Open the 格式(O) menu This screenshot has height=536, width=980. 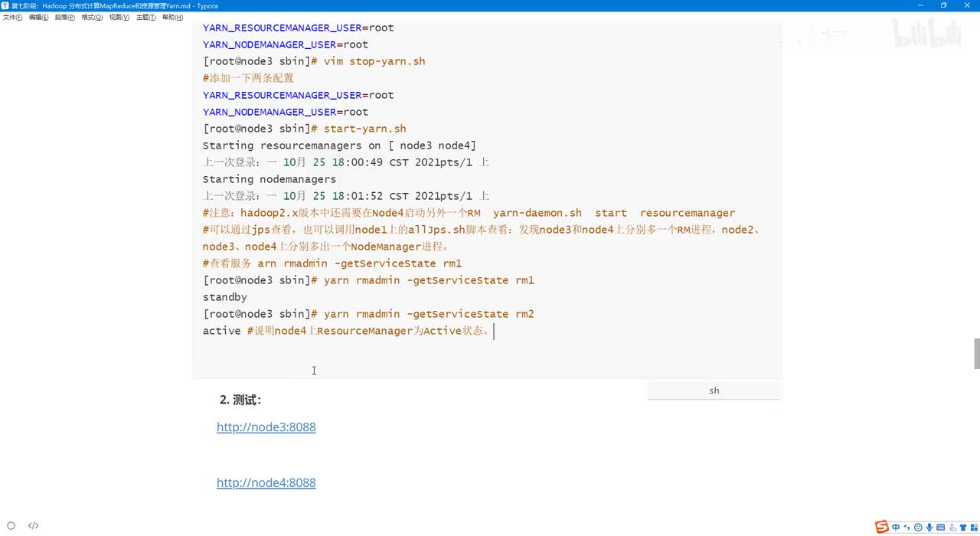point(92,17)
